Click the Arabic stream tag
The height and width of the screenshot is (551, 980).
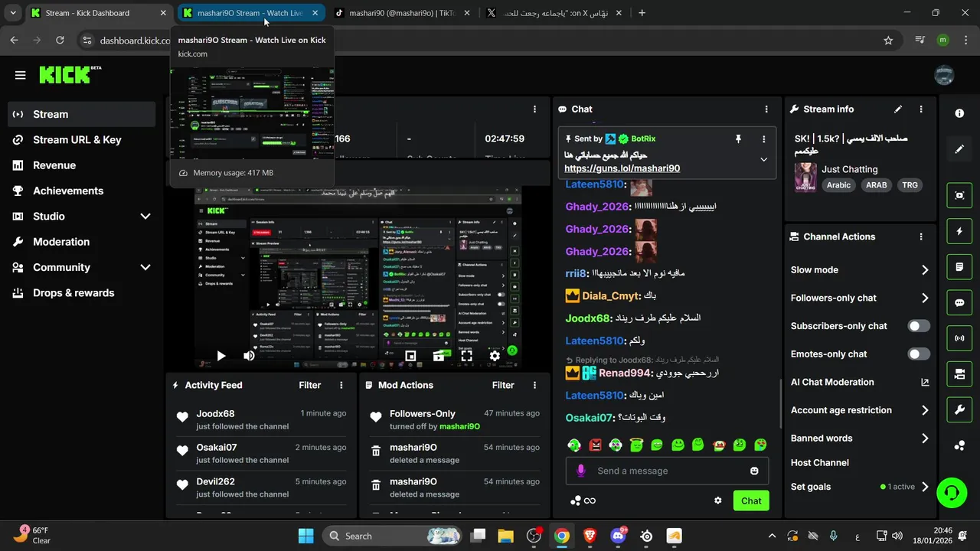pos(838,185)
